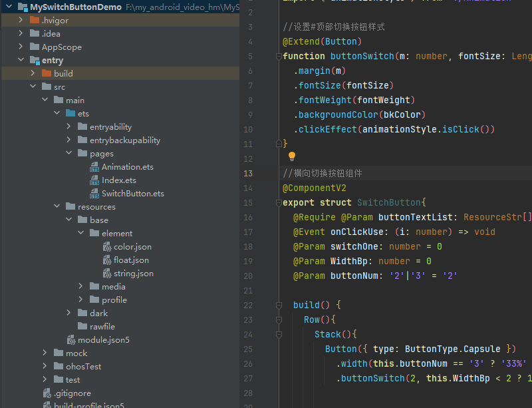Click the orange .hvigor folder icon
This screenshot has width=532, height=408.
(x=35, y=20)
